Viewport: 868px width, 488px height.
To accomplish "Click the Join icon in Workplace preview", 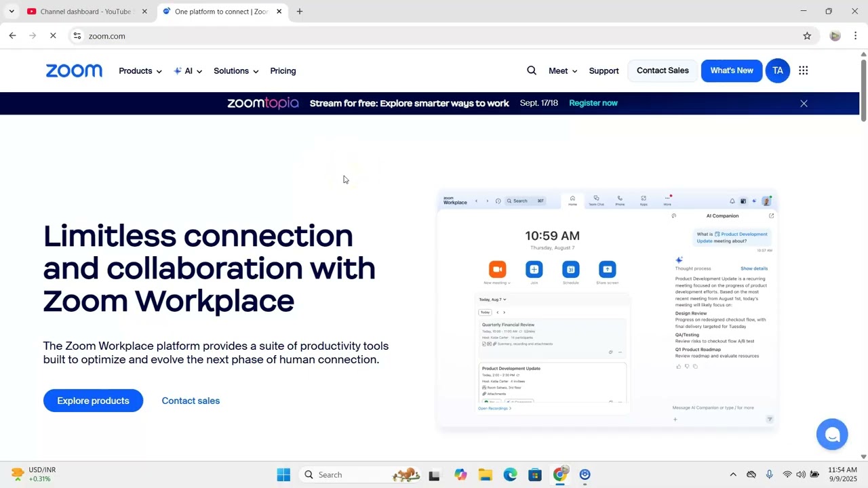I will pyautogui.click(x=534, y=269).
